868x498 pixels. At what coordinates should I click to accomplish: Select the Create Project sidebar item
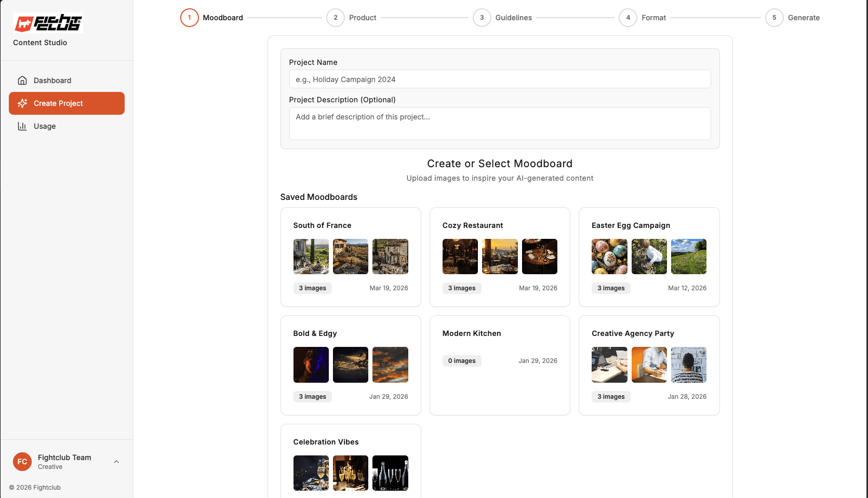66,103
